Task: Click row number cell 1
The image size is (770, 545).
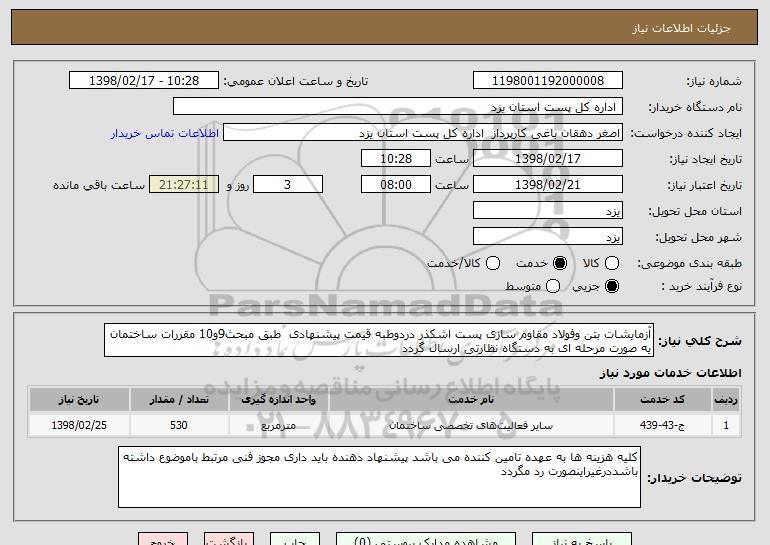Action: pos(726,425)
